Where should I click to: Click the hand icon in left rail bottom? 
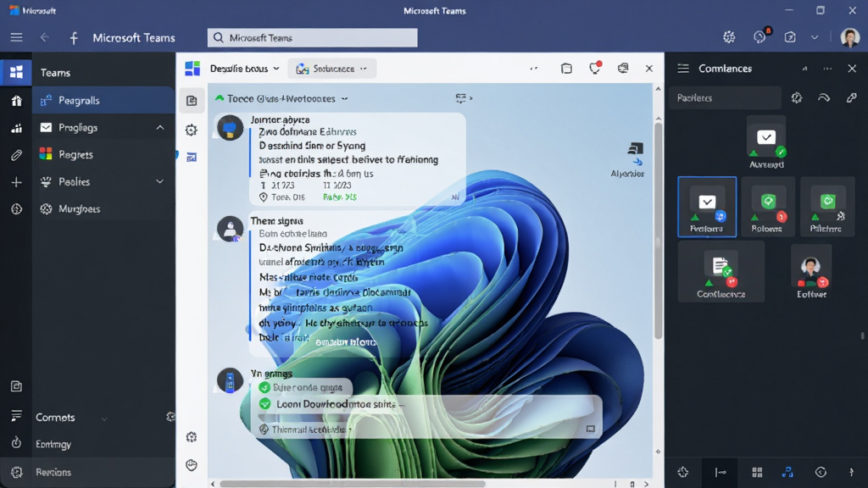[x=16, y=442]
